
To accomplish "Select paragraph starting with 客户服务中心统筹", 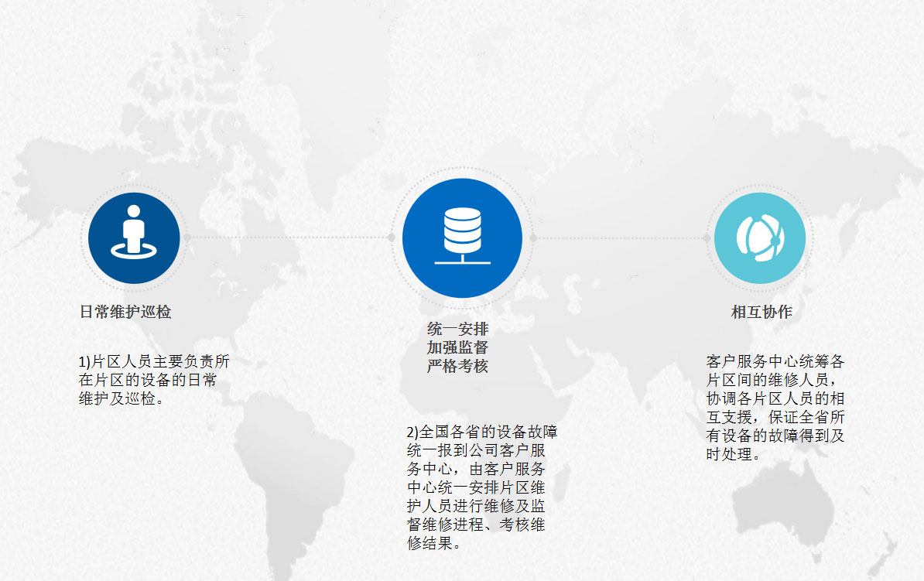I will 775,408.
